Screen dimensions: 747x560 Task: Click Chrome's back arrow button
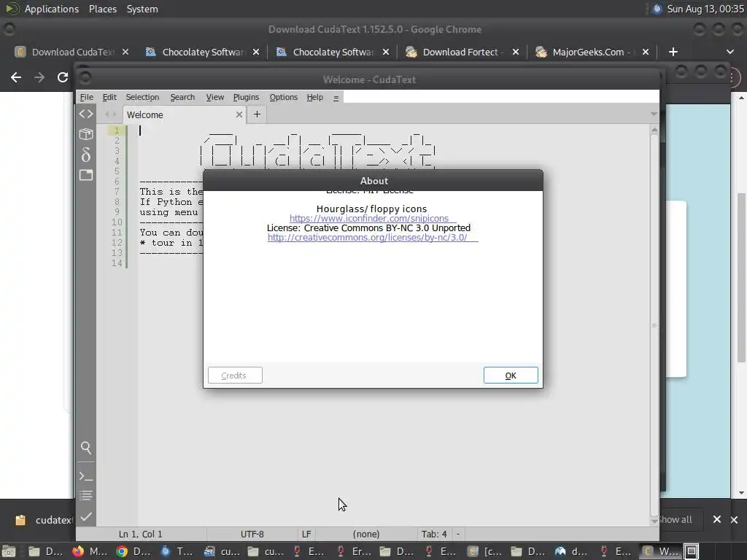[x=16, y=77]
